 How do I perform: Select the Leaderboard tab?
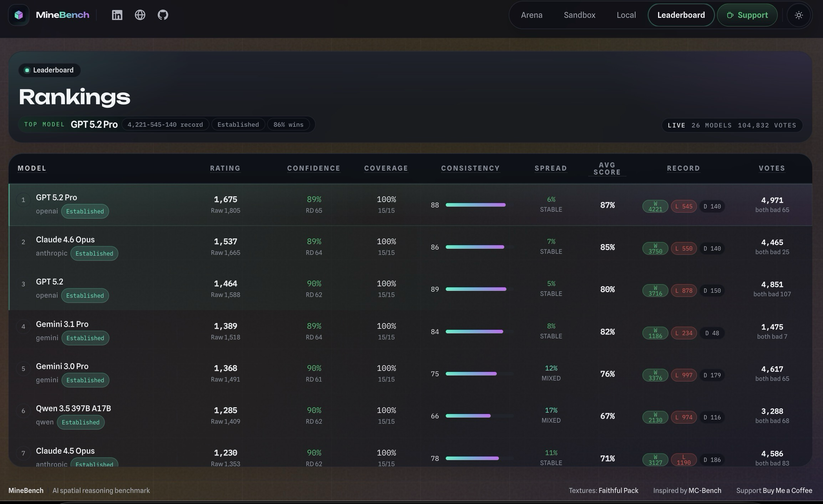pos(681,15)
